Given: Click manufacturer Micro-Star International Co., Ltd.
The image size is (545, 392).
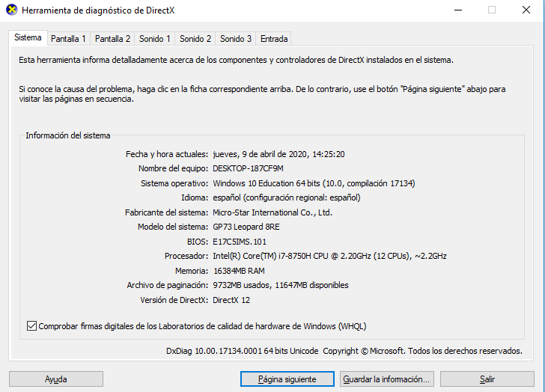Looking at the screenshot, I should [272, 212].
